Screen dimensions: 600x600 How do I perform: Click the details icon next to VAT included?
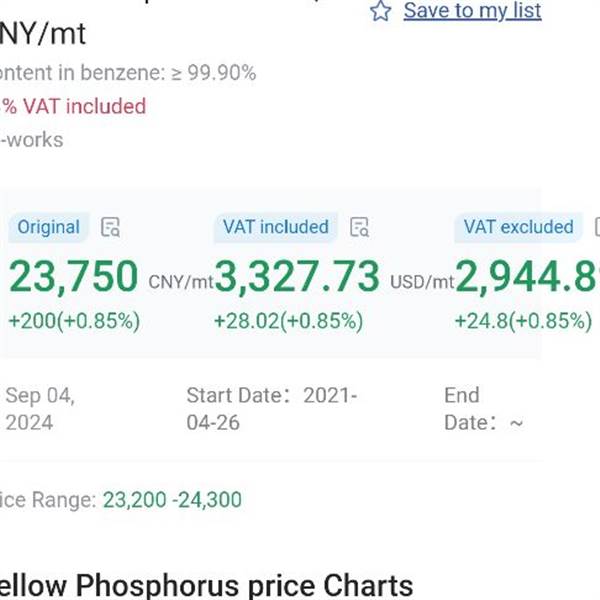360,227
